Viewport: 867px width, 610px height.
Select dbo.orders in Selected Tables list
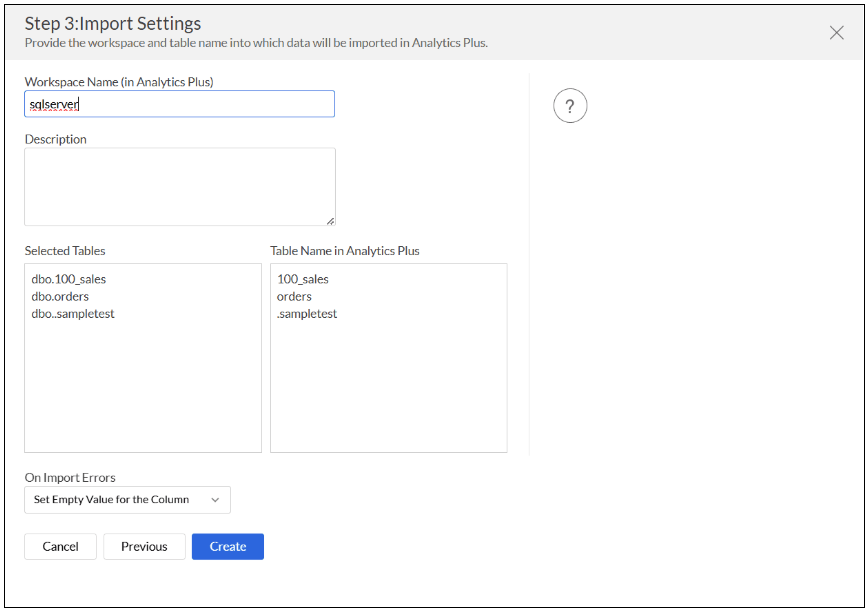[x=60, y=296]
